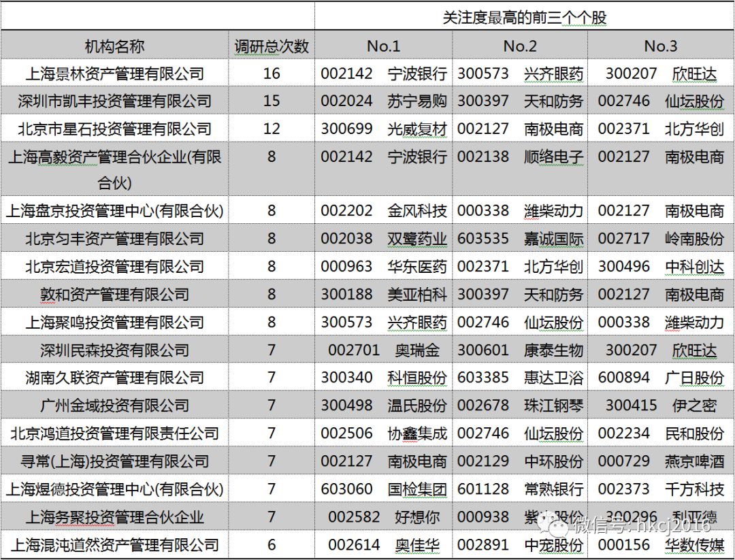Click the 300601 康泰生物 cell
The image size is (735, 560).
click(x=520, y=350)
